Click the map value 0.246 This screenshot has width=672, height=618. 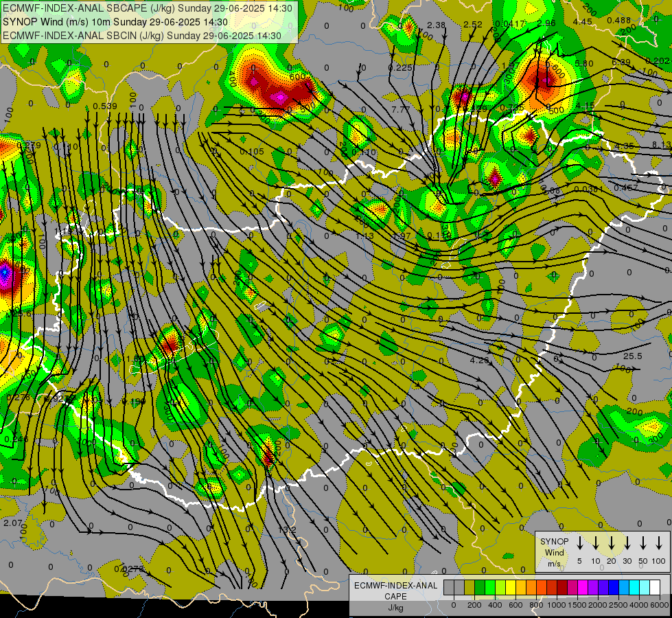point(16,439)
